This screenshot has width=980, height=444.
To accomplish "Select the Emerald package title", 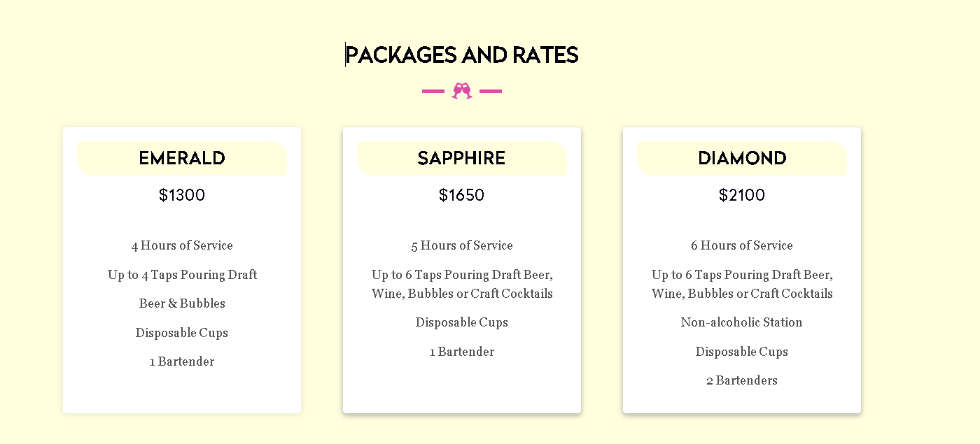I will click(182, 158).
